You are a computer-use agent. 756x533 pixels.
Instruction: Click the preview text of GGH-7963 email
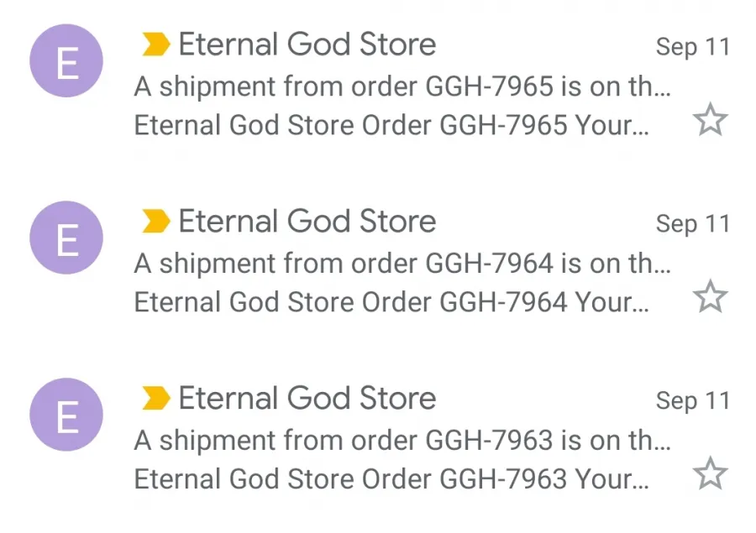(x=391, y=479)
